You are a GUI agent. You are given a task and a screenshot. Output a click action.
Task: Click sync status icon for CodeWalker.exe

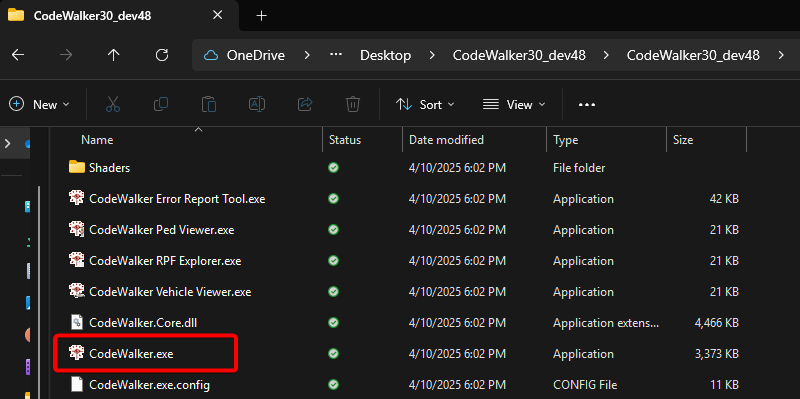pos(334,354)
